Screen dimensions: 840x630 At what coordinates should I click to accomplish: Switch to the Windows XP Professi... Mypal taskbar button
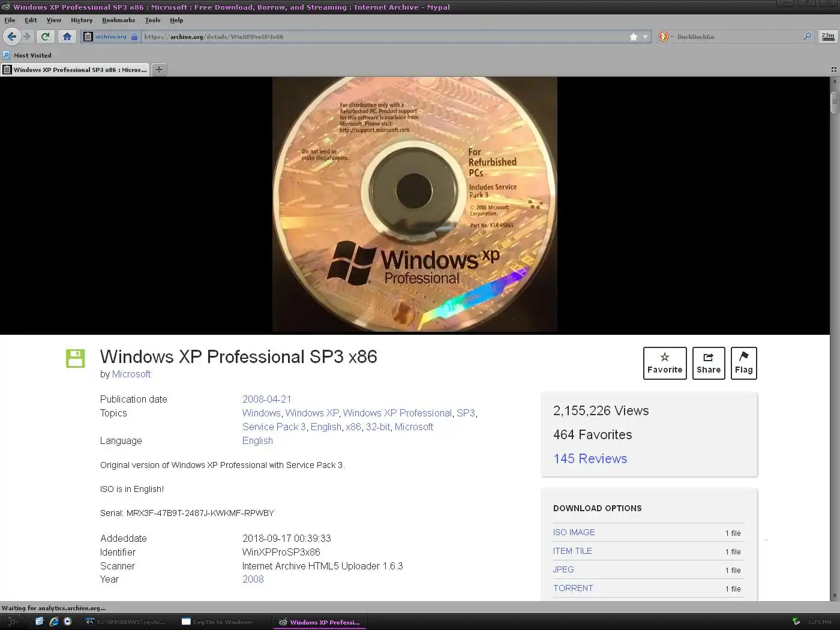tap(319, 622)
